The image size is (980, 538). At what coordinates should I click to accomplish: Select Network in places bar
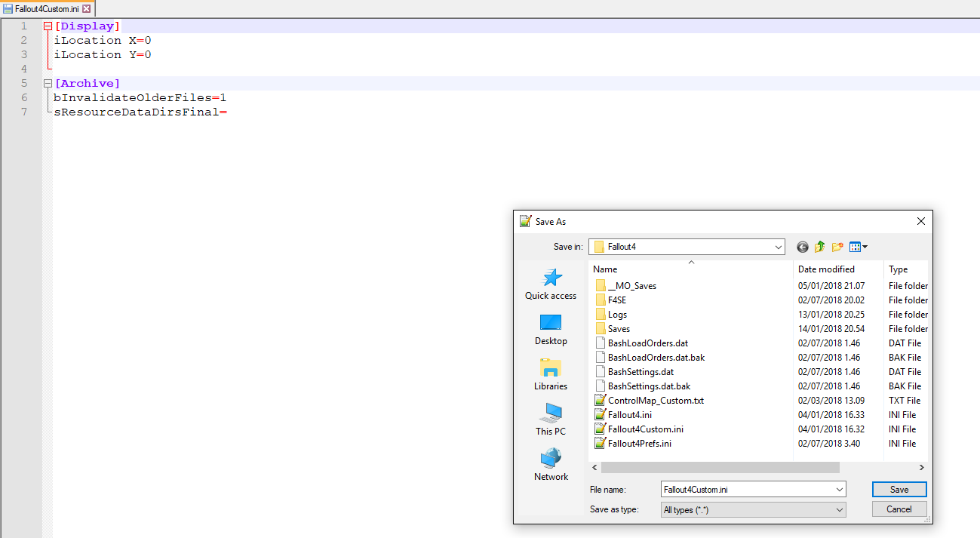pyautogui.click(x=551, y=466)
